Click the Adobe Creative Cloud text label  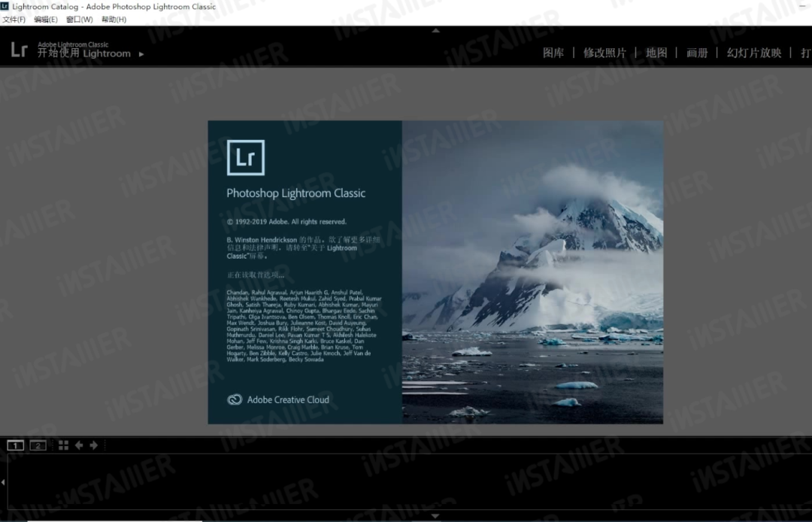288,400
